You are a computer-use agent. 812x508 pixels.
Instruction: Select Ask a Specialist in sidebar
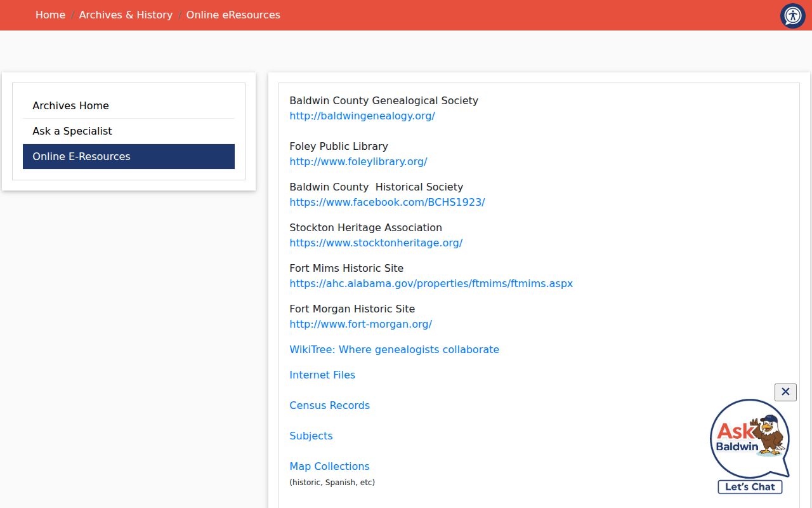point(129,131)
